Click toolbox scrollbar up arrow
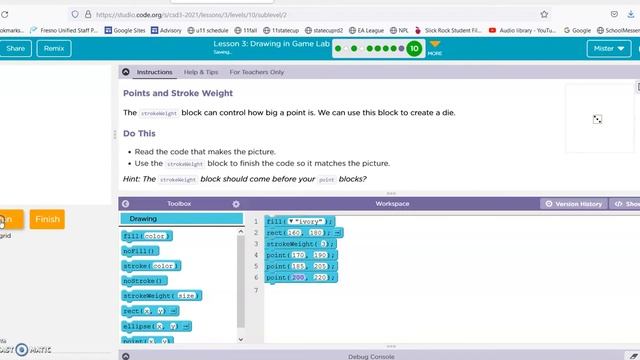The width and height of the screenshot is (640, 360). 241,231
